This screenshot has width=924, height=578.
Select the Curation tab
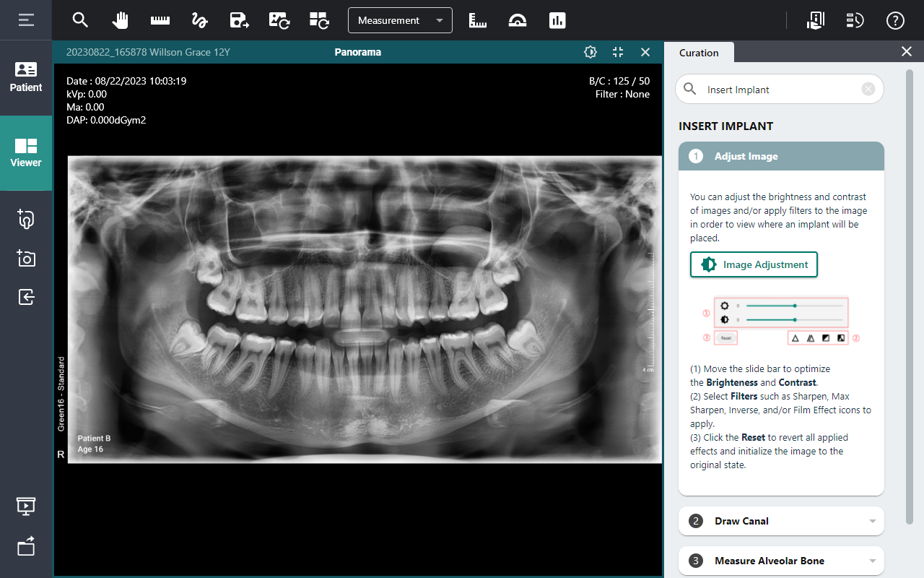point(699,53)
